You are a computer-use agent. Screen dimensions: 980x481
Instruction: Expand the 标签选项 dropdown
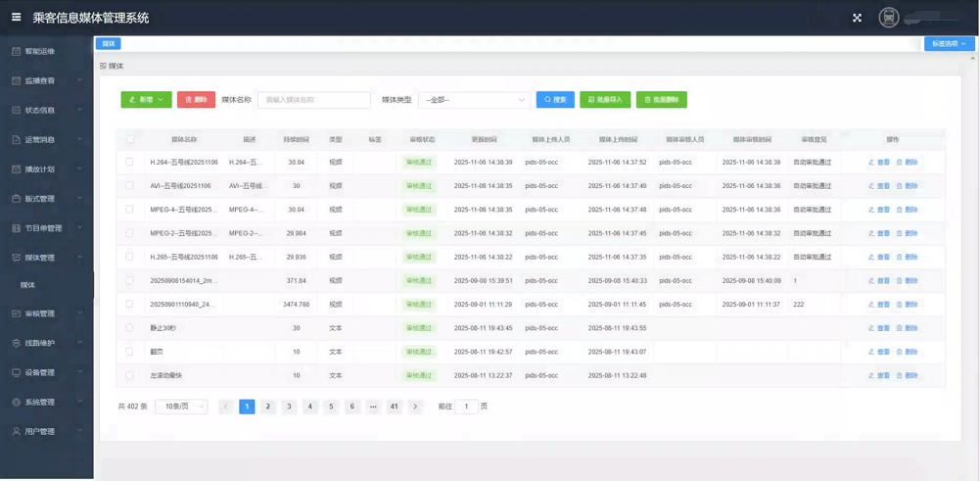[949, 44]
